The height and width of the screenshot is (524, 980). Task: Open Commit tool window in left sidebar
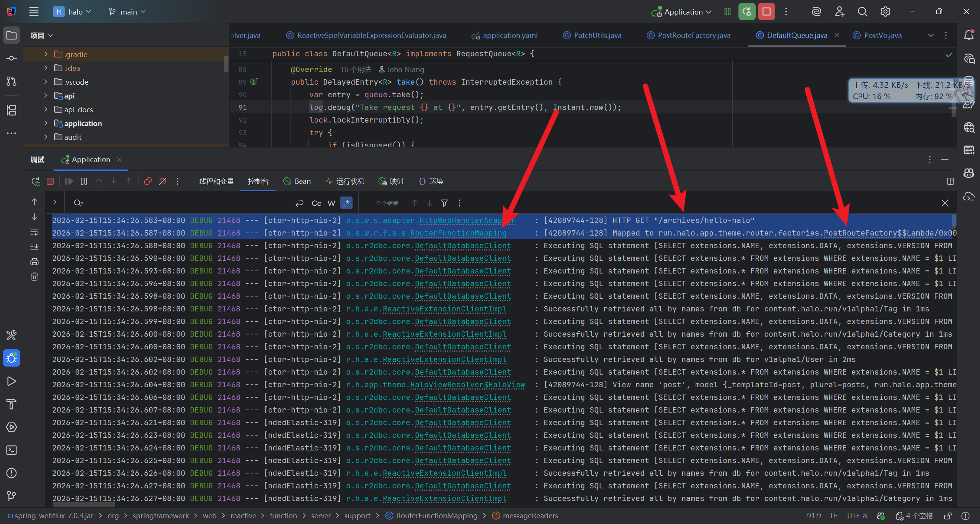click(11, 58)
